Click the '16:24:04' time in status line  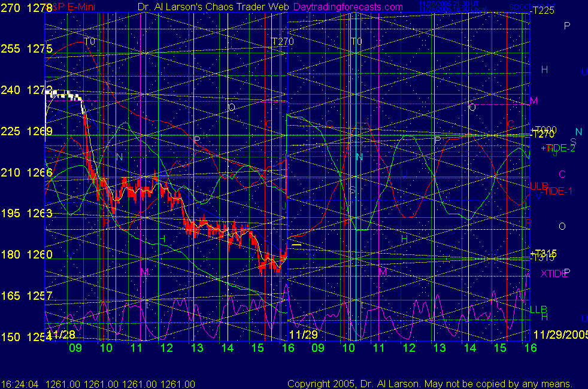(x=20, y=384)
